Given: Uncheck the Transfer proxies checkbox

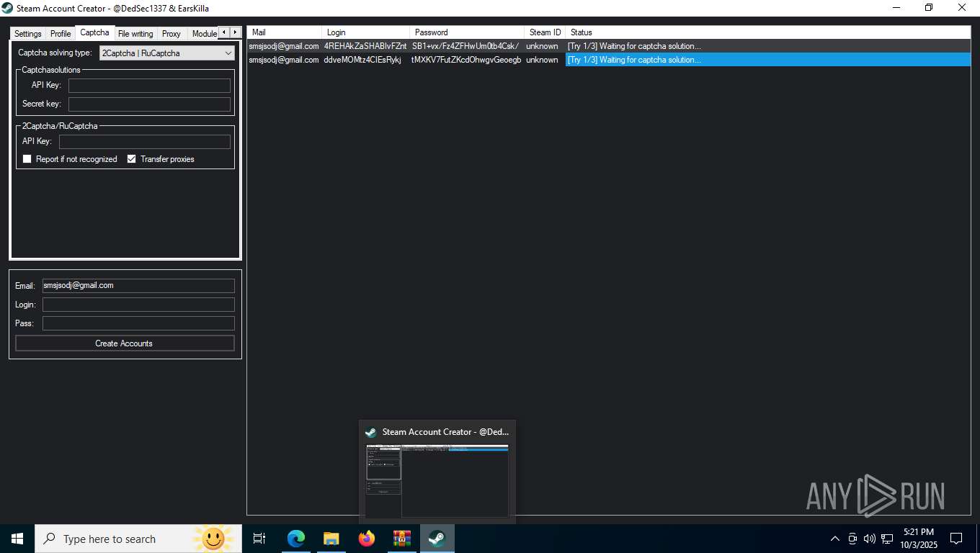Looking at the screenshot, I should point(131,159).
